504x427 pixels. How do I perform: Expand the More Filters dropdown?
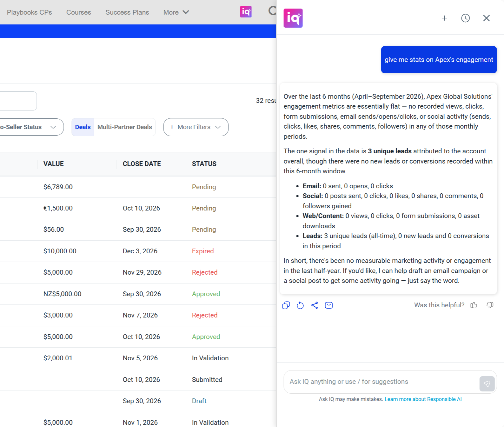[196, 127]
